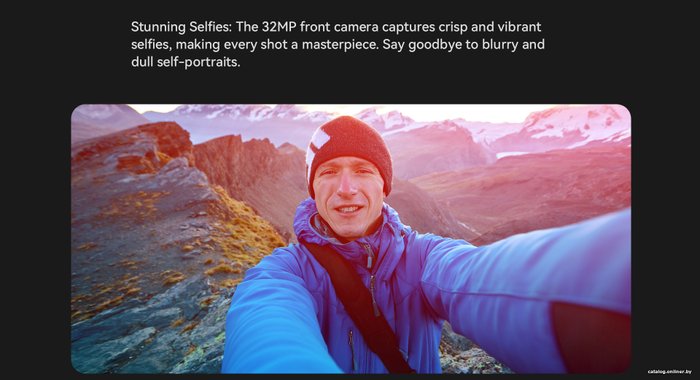Click the smiling man's face
Screen dimensions: 700x380
[349, 197]
